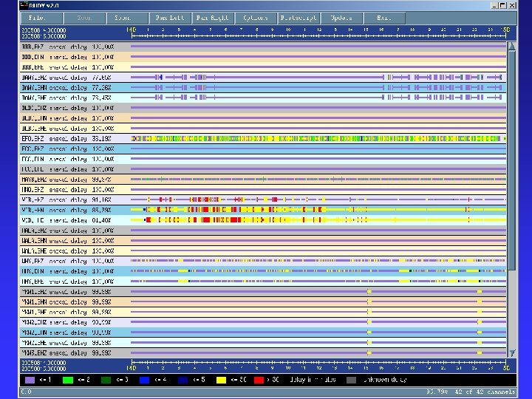Click the red > 60 legend swatch

pos(259,380)
